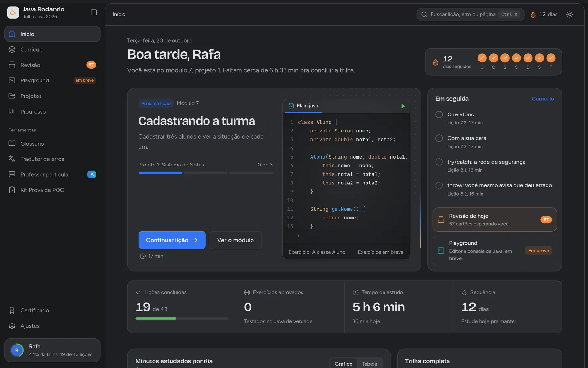Open Rafa profile card in sidebar

52,350
